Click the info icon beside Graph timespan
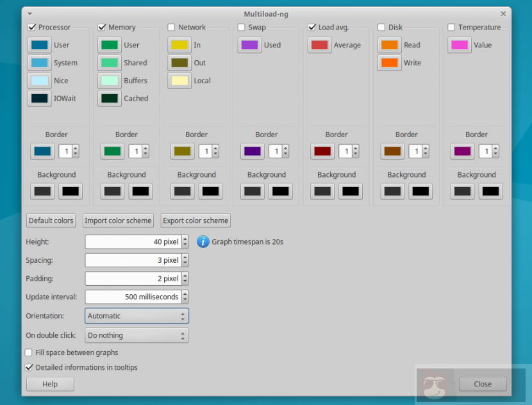Image resolution: width=532 pixels, height=405 pixels. [x=203, y=242]
